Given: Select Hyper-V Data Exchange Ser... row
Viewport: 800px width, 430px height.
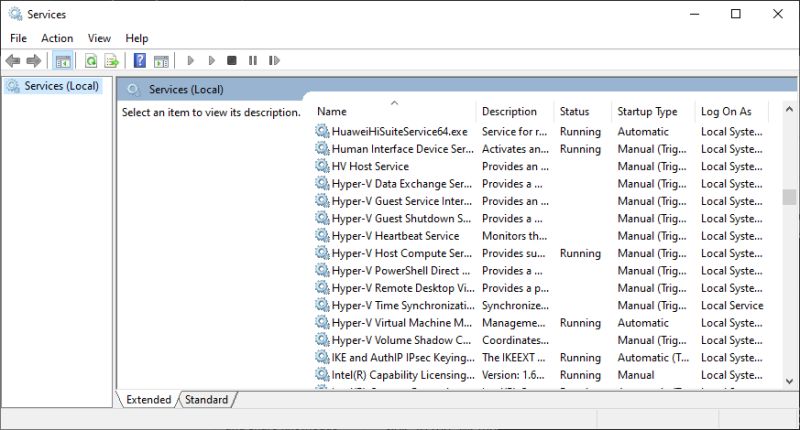Looking at the screenshot, I should (539, 184).
